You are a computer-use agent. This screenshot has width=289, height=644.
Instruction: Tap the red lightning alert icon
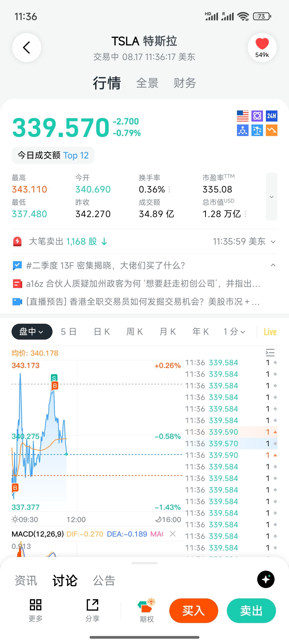[x=17, y=241]
